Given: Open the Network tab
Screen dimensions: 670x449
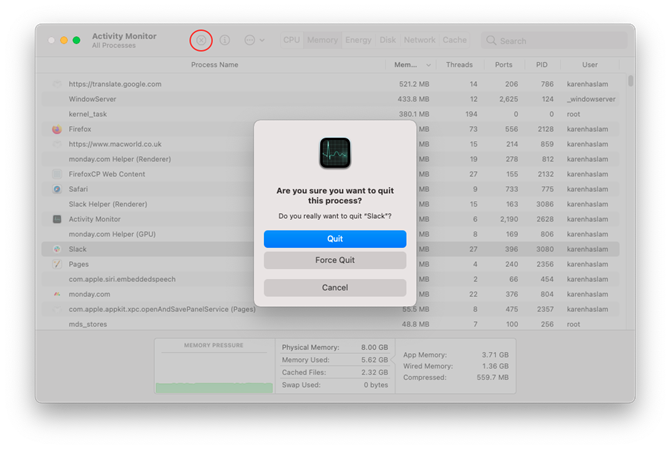Looking at the screenshot, I should tap(419, 40).
